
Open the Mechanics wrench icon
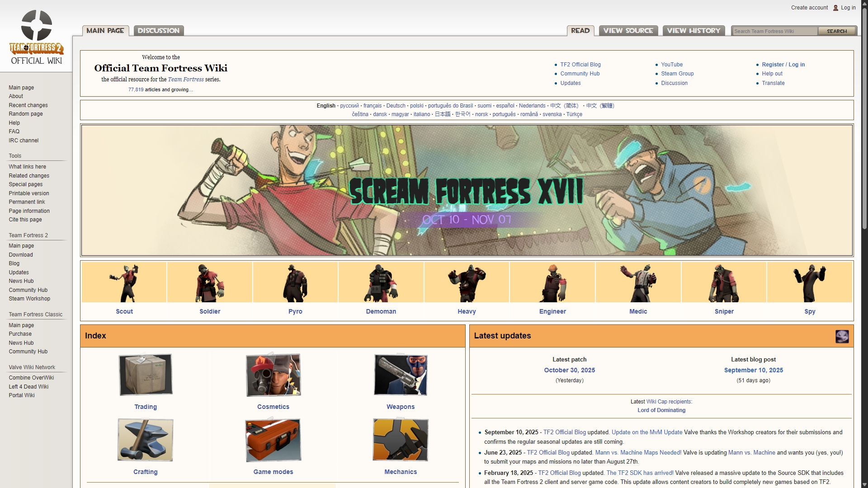tap(401, 440)
